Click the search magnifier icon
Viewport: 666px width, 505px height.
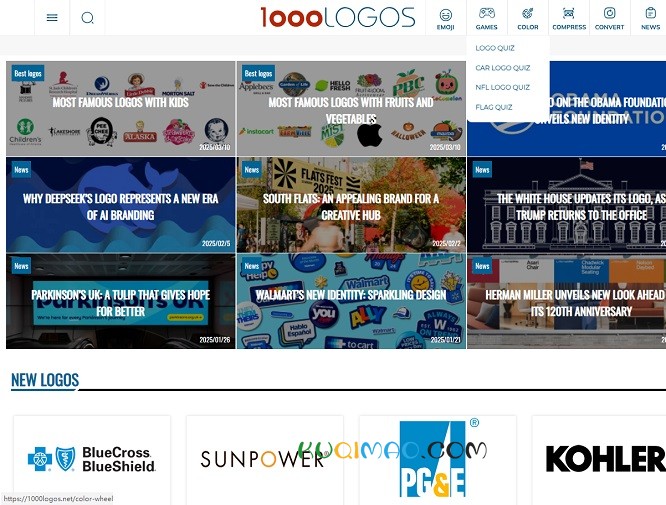[x=87, y=18]
